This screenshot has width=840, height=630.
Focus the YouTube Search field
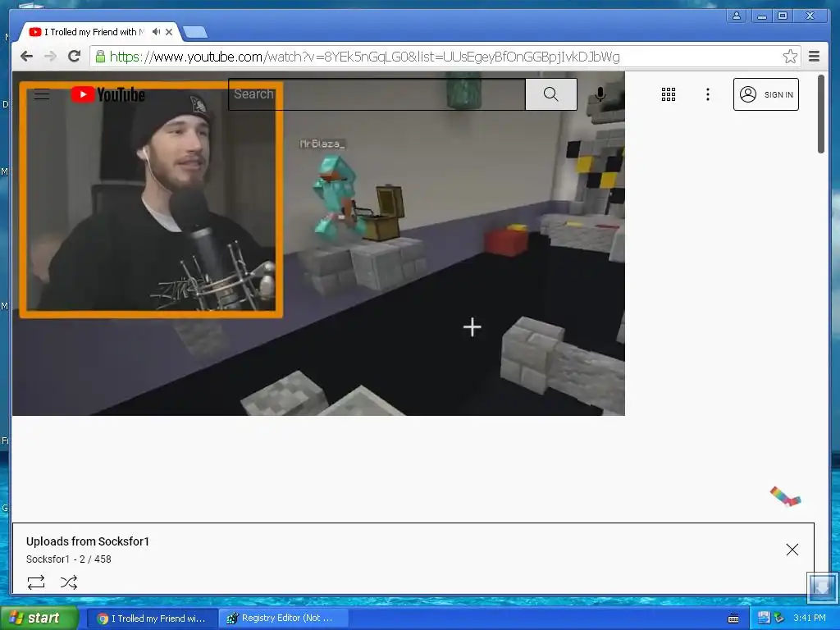(377, 94)
